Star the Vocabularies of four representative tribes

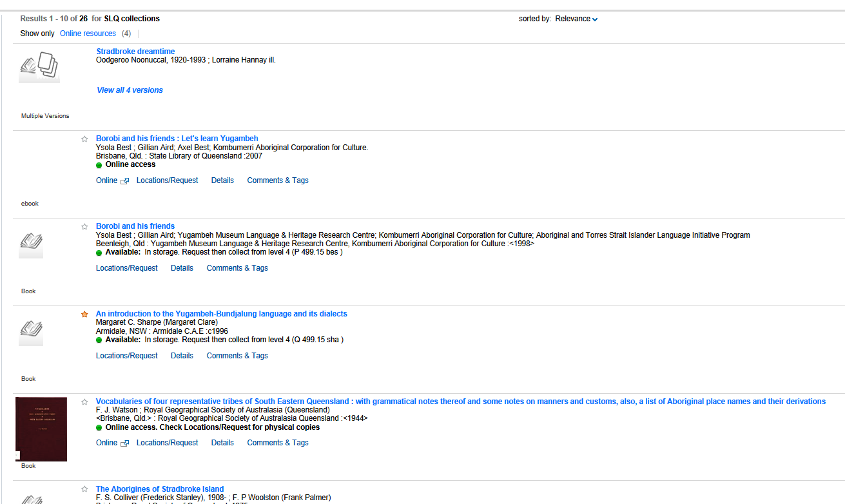pos(84,402)
